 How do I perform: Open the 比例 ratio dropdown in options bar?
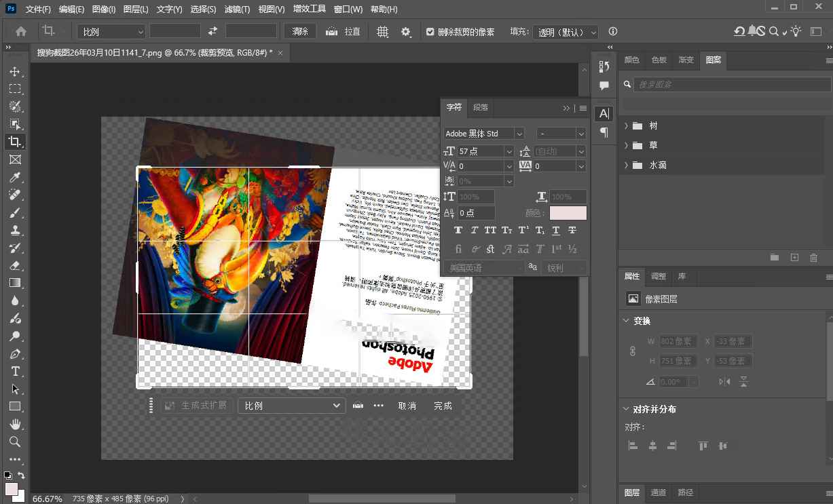point(111,31)
